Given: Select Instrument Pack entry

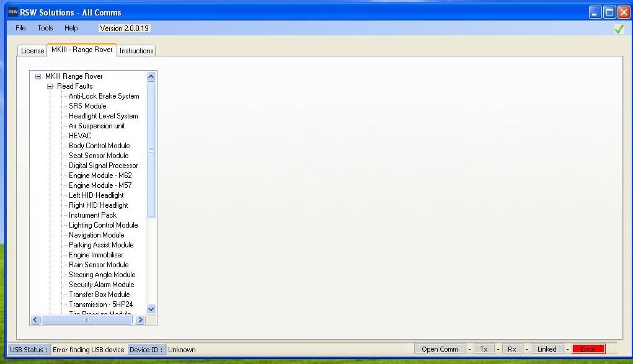Looking at the screenshot, I should pos(92,215).
